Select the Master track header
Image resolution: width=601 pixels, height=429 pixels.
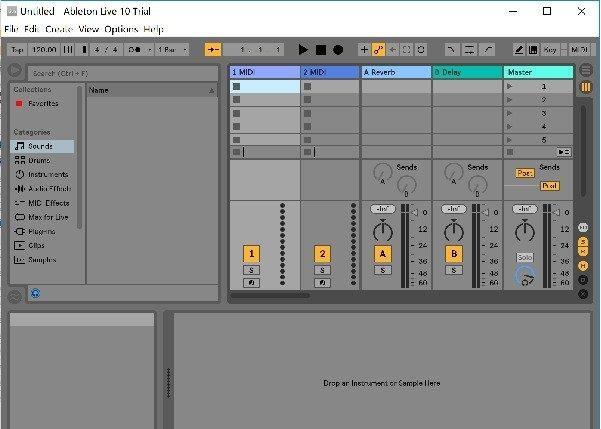tap(538, 72)
